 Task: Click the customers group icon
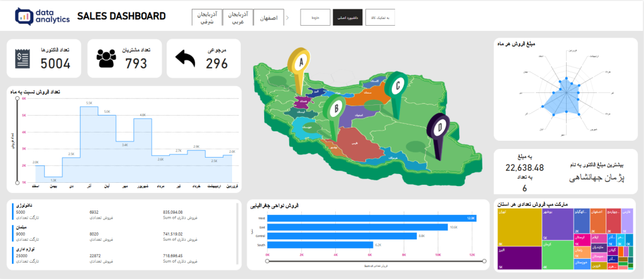(x=107, y=58)
